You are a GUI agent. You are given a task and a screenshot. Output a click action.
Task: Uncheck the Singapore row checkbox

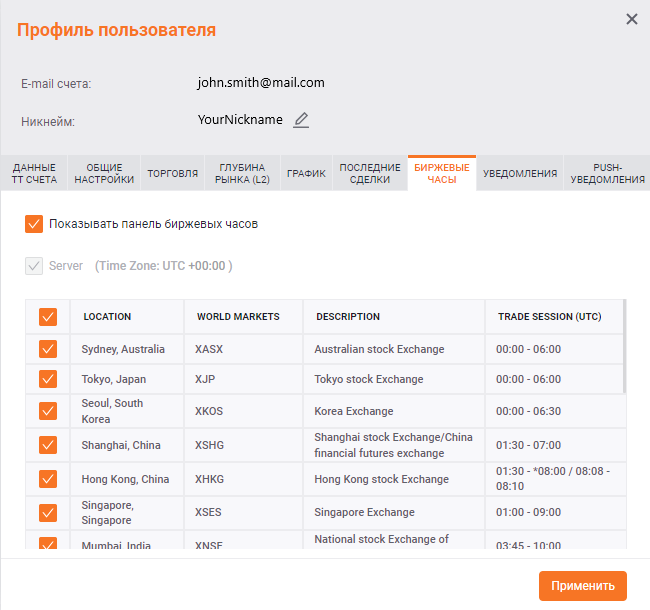pos(48,513)
